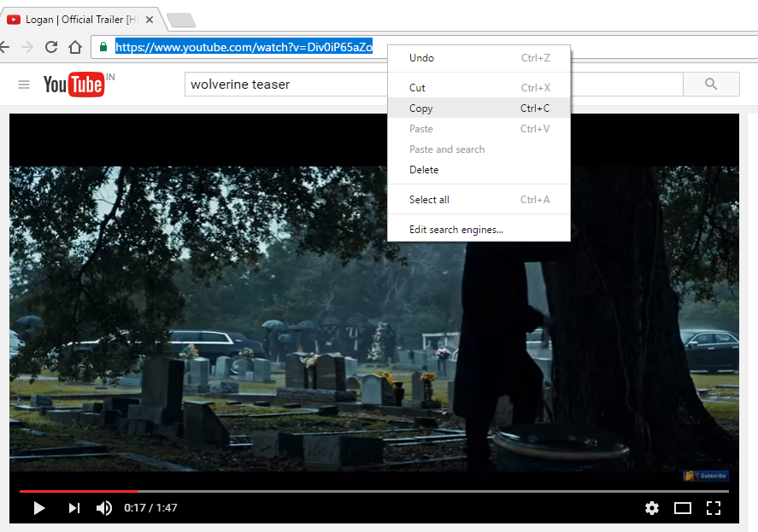Click the YouTube search magnifier button
Screen dimensions: 758x532
tap(711, 84)
